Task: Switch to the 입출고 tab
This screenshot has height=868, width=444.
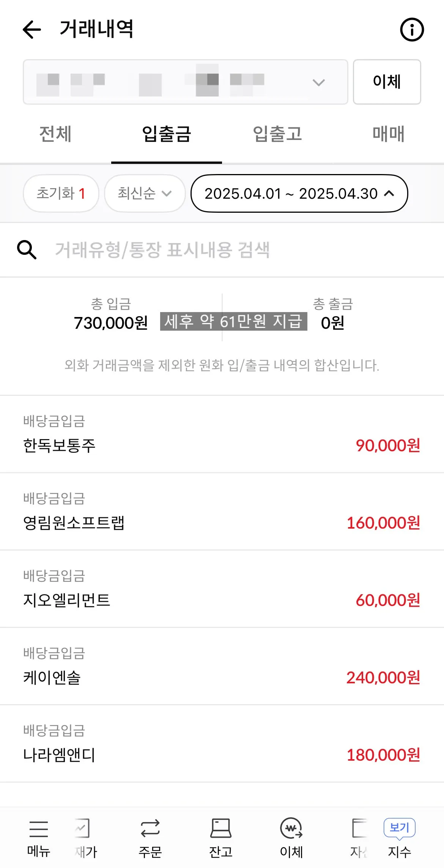Action: pos(277,134)
